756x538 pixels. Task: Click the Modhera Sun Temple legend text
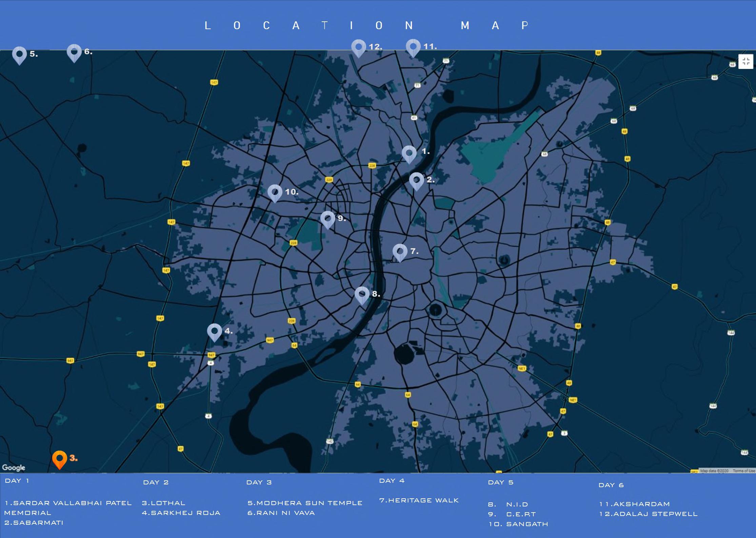tap(305, 503)
